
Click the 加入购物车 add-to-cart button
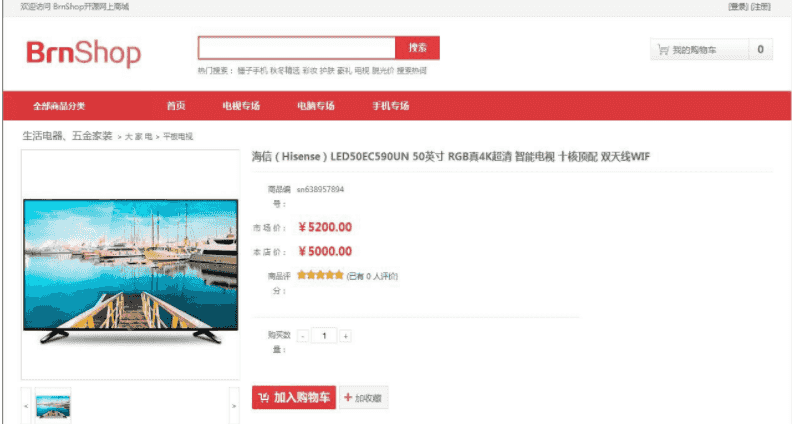click(294, 398)
